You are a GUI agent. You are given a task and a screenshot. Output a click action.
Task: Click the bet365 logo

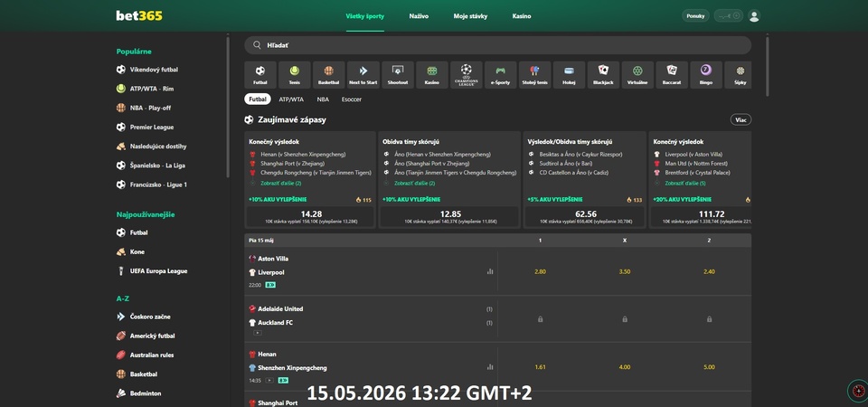[x=139, y=16]
